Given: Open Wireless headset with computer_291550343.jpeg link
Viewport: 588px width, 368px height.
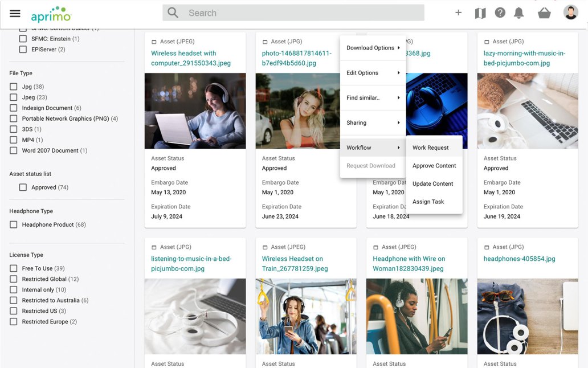Looking at the screenshot, I should pyautogui.click(x=190, y=58).
